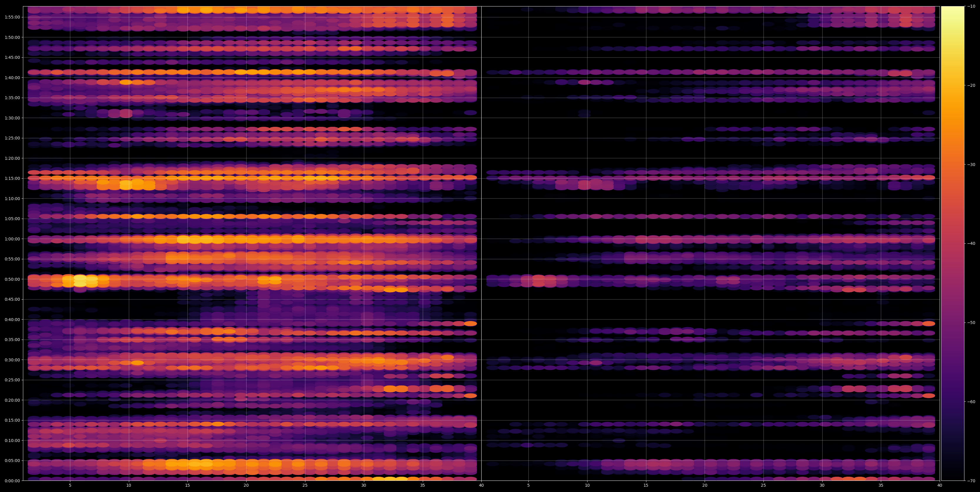Select the 0:10:00 time axis label
Image resolution: width=980 pixels, height=492 pixels.
(x=12, y=440)
